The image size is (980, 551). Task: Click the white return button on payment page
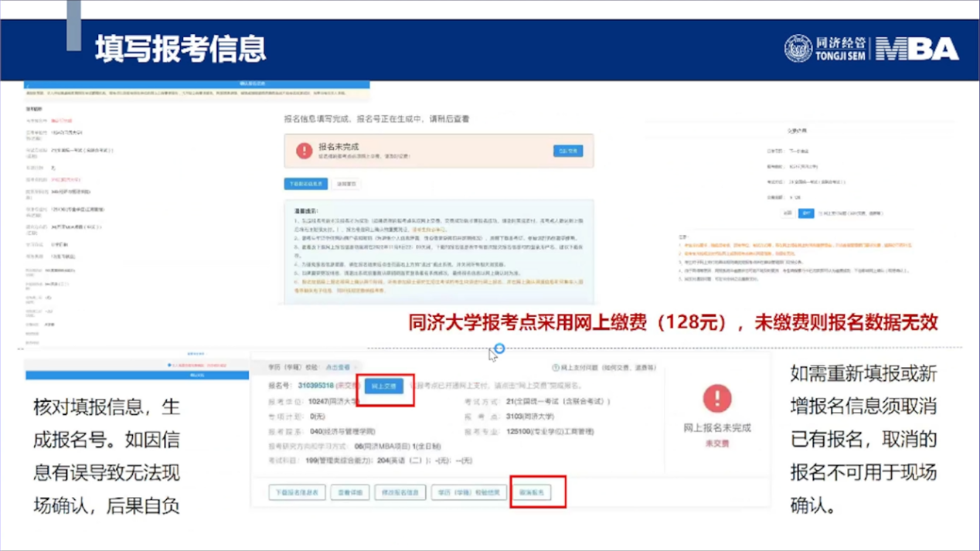(787, 213)
